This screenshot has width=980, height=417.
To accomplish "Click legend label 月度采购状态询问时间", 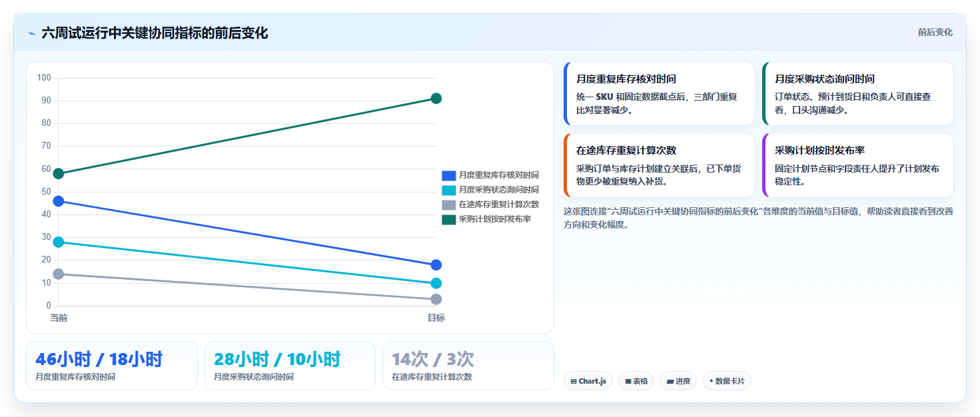I will coord(498,190).
